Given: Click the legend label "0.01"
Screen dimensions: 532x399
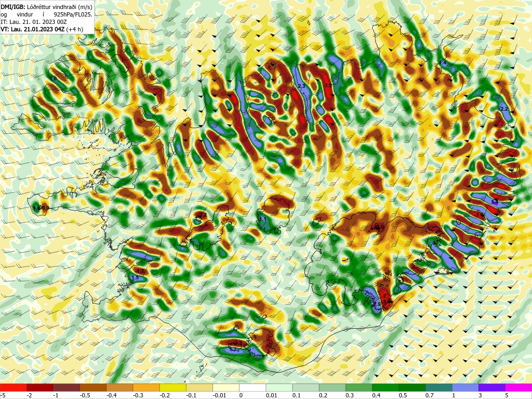Looking at the screenshot, I should coord(271,395).
